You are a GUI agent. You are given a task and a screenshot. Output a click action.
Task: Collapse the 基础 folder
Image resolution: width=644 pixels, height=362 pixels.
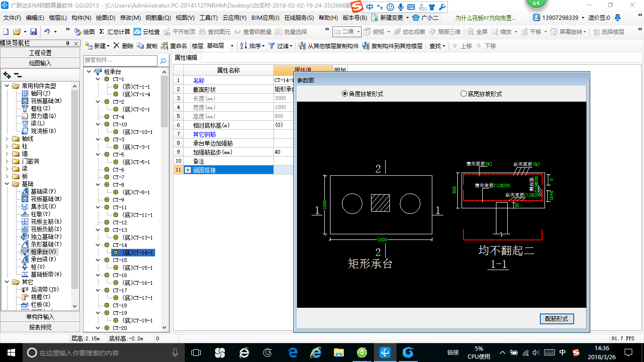point(7,184)
